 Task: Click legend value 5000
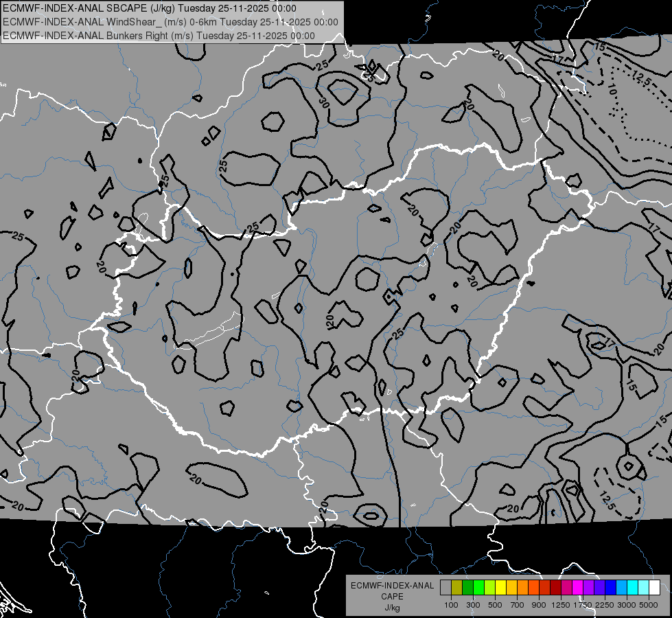pos(649,605)
